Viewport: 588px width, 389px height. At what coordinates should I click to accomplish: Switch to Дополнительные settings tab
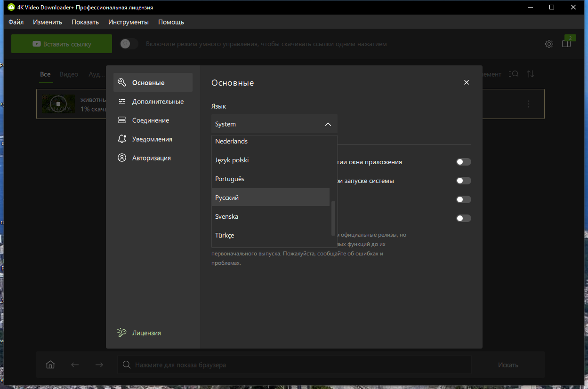pos(158,102)
